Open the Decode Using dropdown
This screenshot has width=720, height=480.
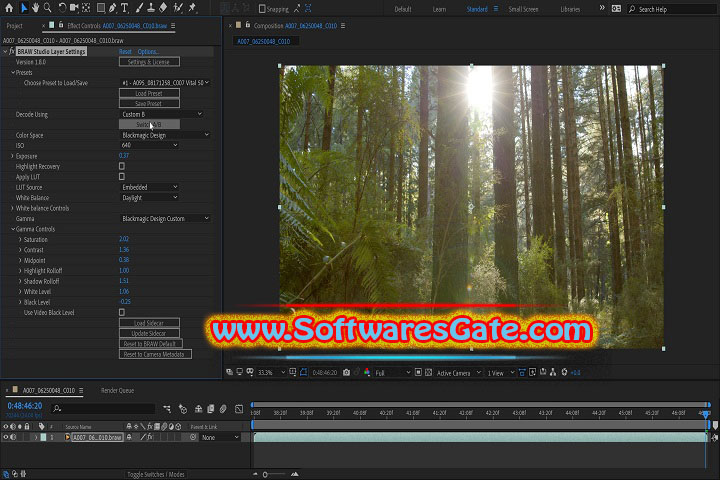[161, 114]
